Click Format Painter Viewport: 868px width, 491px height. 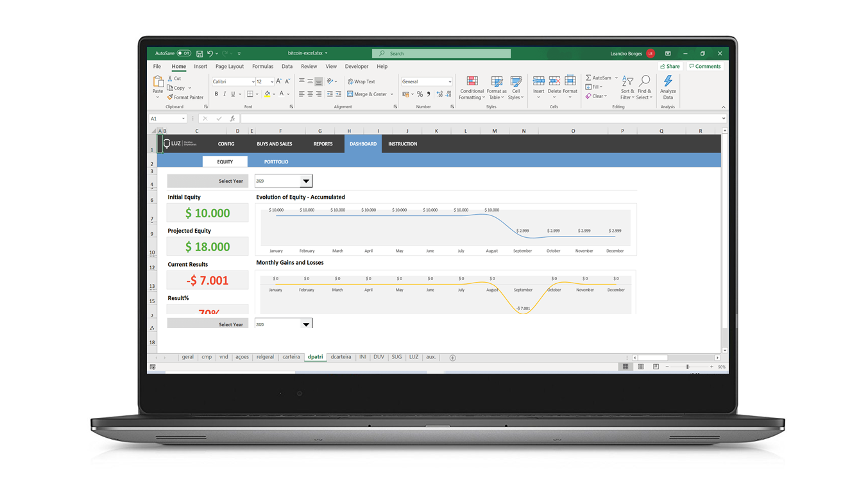tap(185, 97)
